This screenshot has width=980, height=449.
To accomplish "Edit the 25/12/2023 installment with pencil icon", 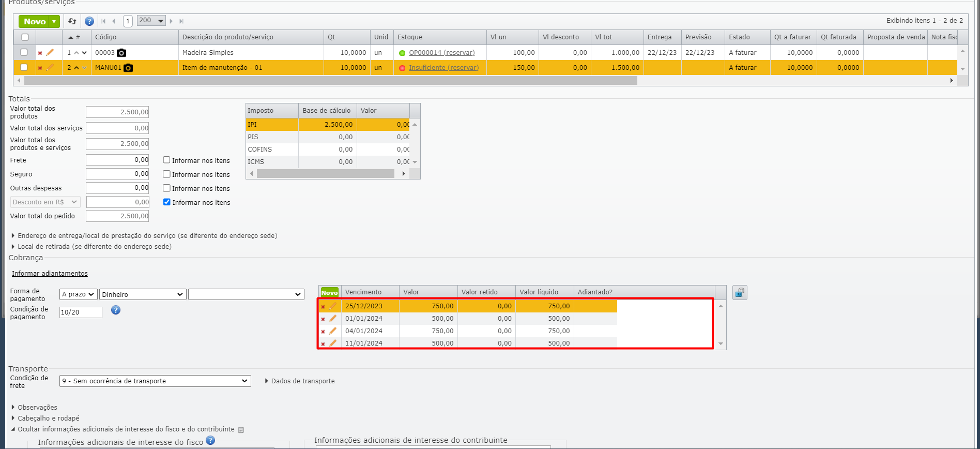I will [x=333, y=306].
